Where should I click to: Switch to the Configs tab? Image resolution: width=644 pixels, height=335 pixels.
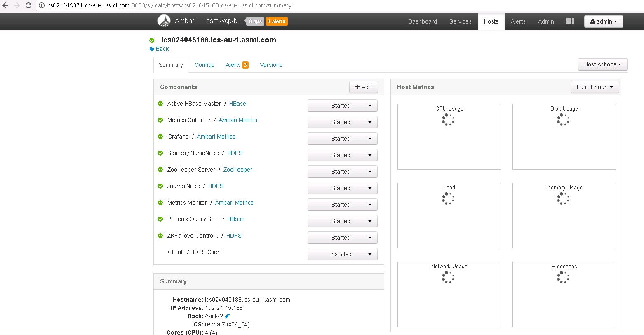204,65
